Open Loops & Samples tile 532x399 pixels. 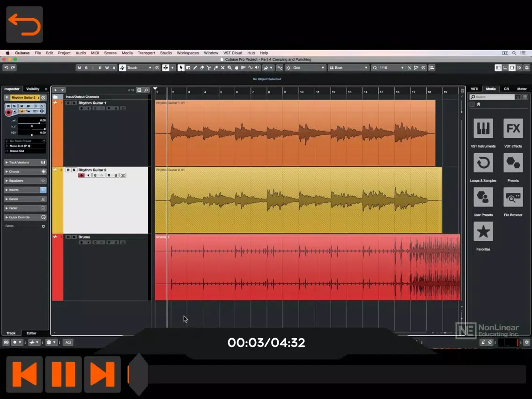[483, 163]
